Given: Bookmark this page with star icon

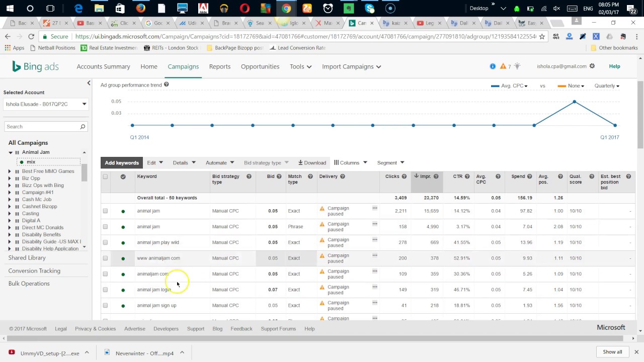Looking at the screenshot, I should click(542, 36).
